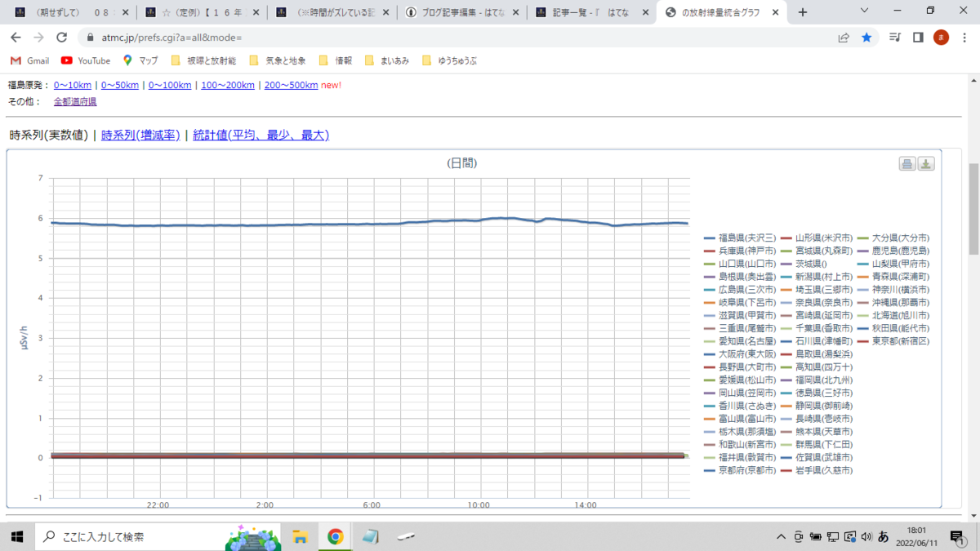
Task: Click the site lock icon in address bar
Action: tap(91, 38)
